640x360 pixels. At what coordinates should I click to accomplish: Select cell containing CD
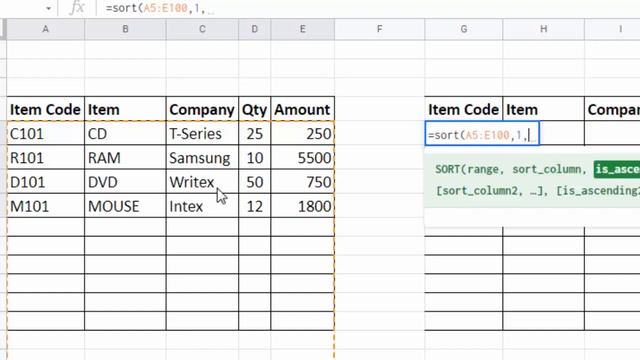(x=125, y=133)
